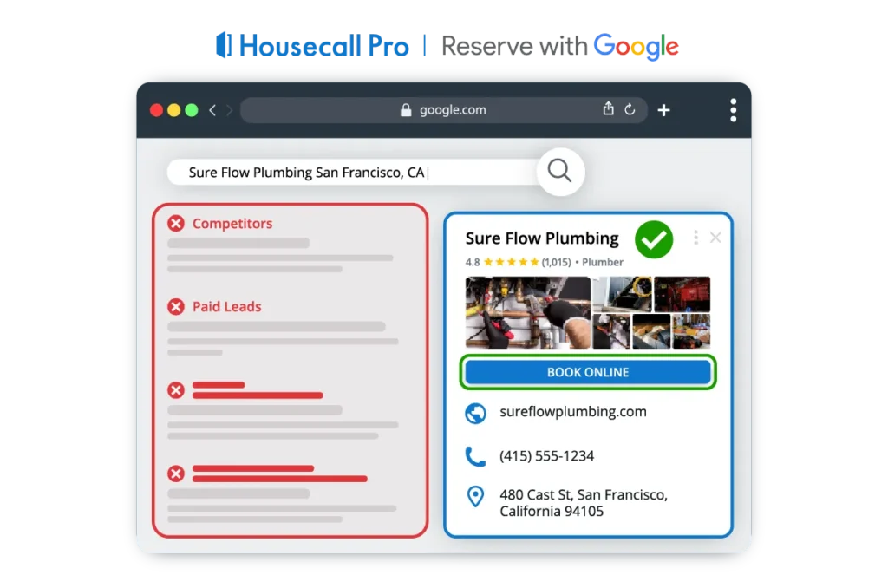This screenshot has height=588, width=888.
Task: Click the share icon in address bar
Action: (x=608, y=109)
